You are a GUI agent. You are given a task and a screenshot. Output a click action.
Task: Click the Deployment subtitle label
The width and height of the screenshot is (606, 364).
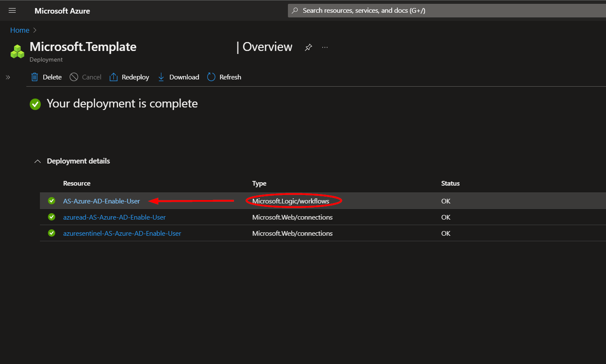click(x=46, y=60)
